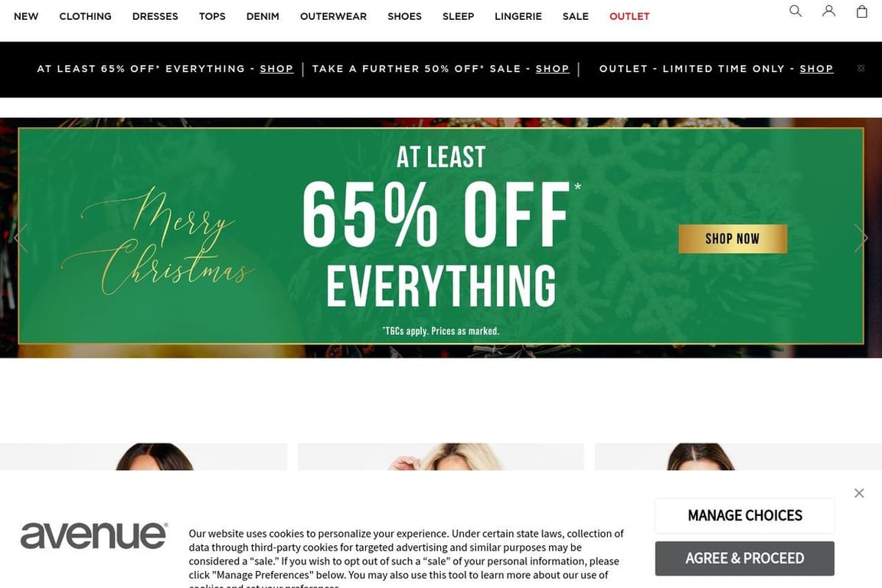
Task: Open the CLOTHING menu
Action: coord(86,16)
